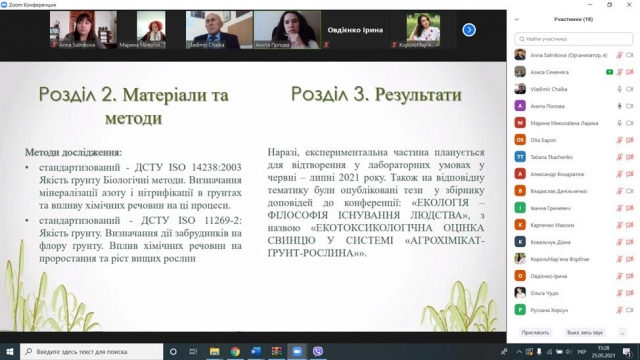
Task: Open Word from the taskbar
Action: (x=256, y=351)
